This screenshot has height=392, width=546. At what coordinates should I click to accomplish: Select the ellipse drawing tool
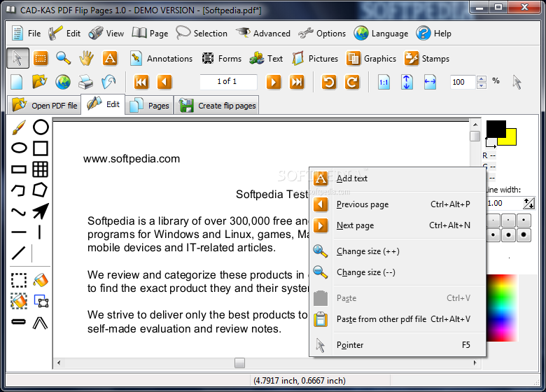point(19,148)
